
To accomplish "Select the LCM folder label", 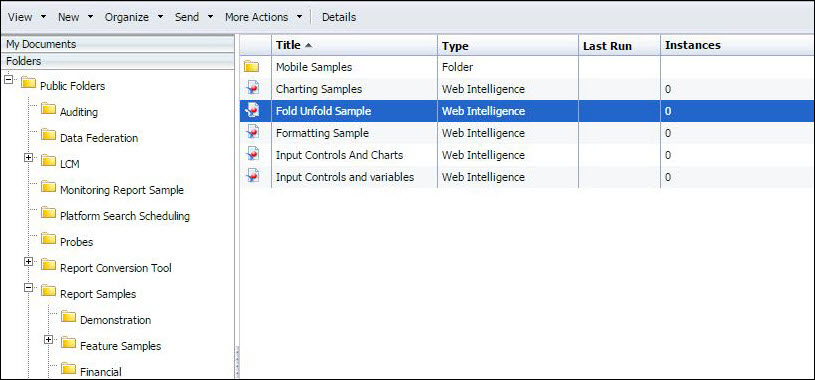I will 70,164.
